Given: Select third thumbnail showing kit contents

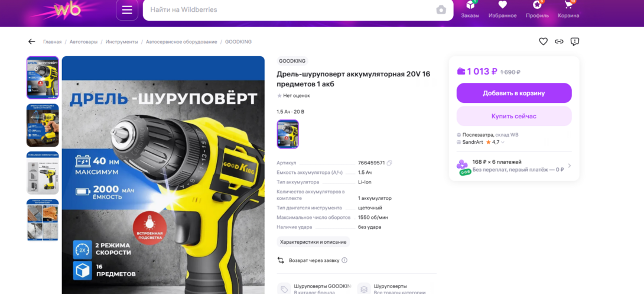Looking at the screenshot, I should pyautogui.click(x=43, y=173).
